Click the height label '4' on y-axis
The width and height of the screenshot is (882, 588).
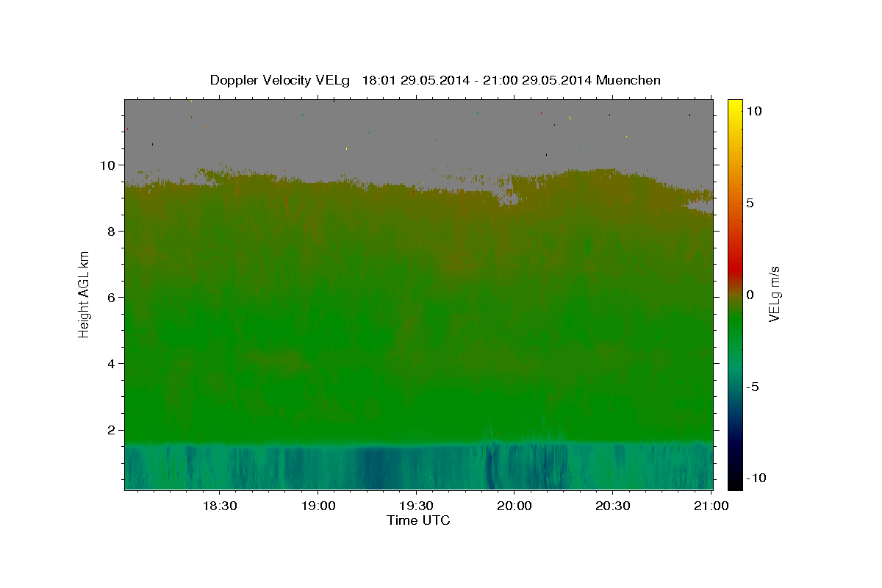point(112,364)
